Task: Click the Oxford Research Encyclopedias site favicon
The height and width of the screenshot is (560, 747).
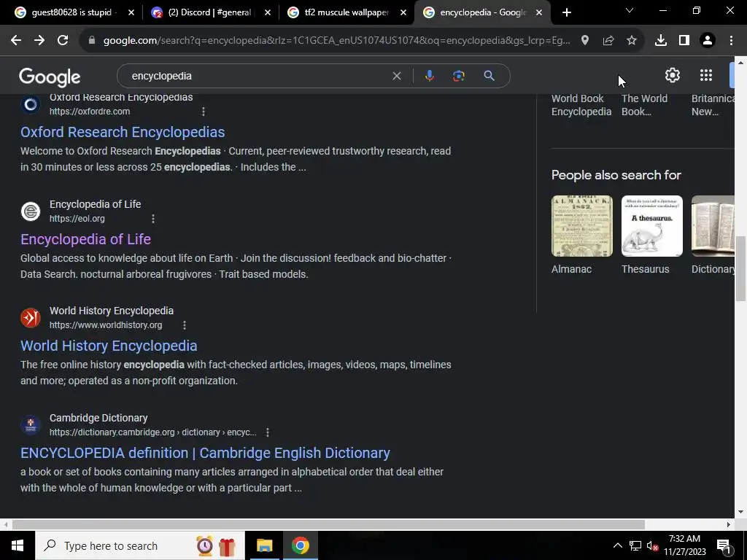Action: [31, 104]
